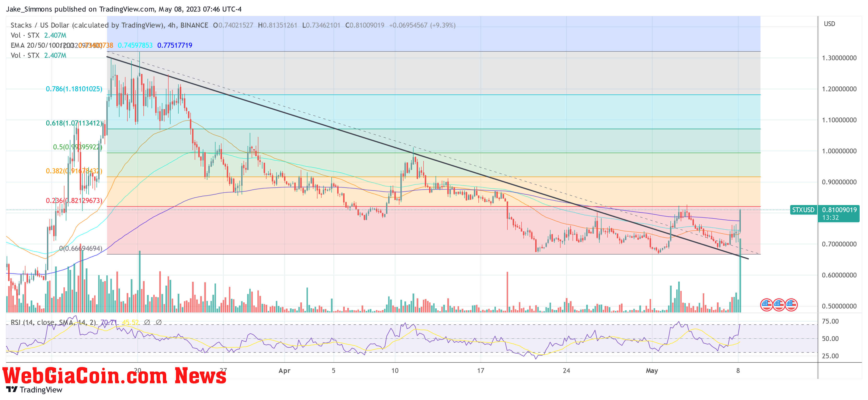868x400 pixels.
Task: Select the 0.618(1.07113412) Fibonacci label
Action: click(x=74, y=123)
